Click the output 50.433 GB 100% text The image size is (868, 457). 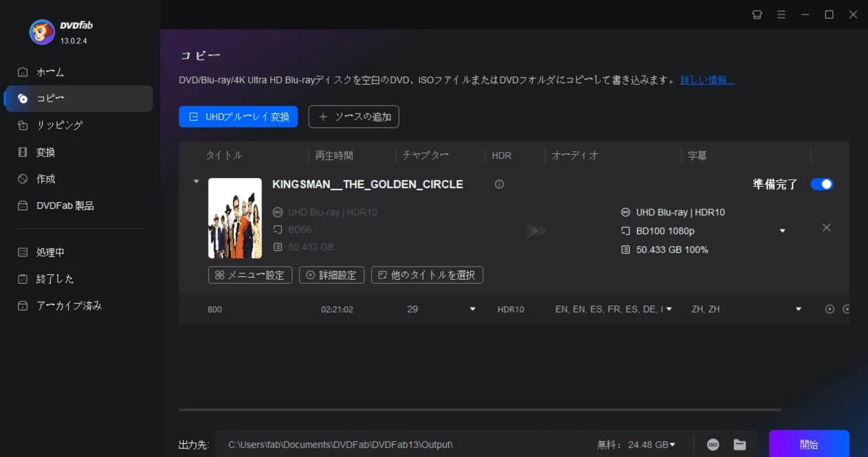pyautogui.click(x=672, y=249)
